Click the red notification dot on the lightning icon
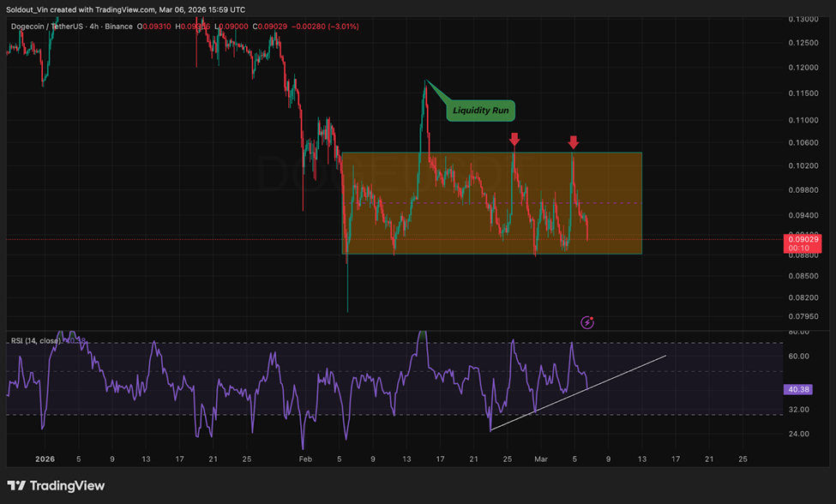This screenshot has height=504, width=836. 593,317
